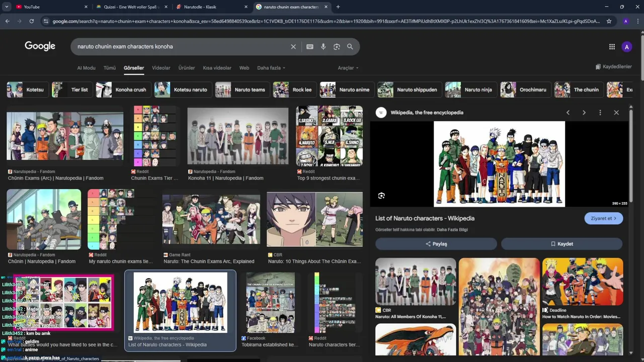The height and width of the screenshot is (362, 644).
Task: Close the image preview panel
Action: click(616, 113)
